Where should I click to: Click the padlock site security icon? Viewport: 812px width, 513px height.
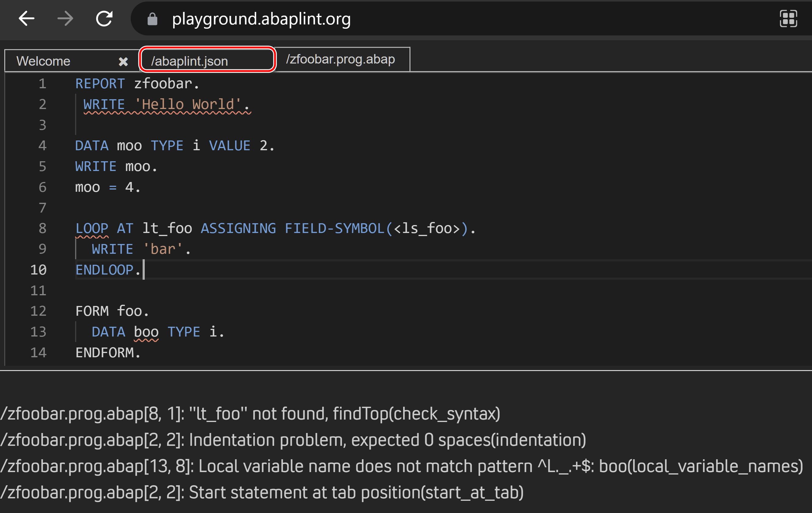(152, 19)
